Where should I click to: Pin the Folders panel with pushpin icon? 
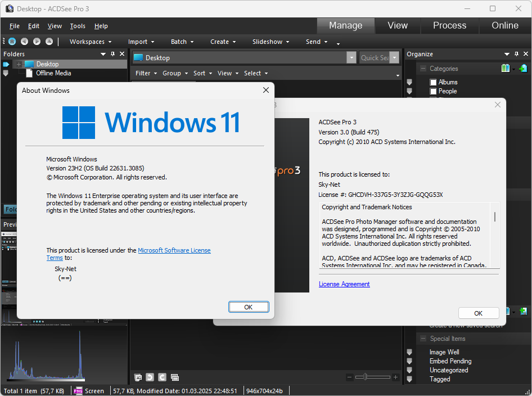112,54
